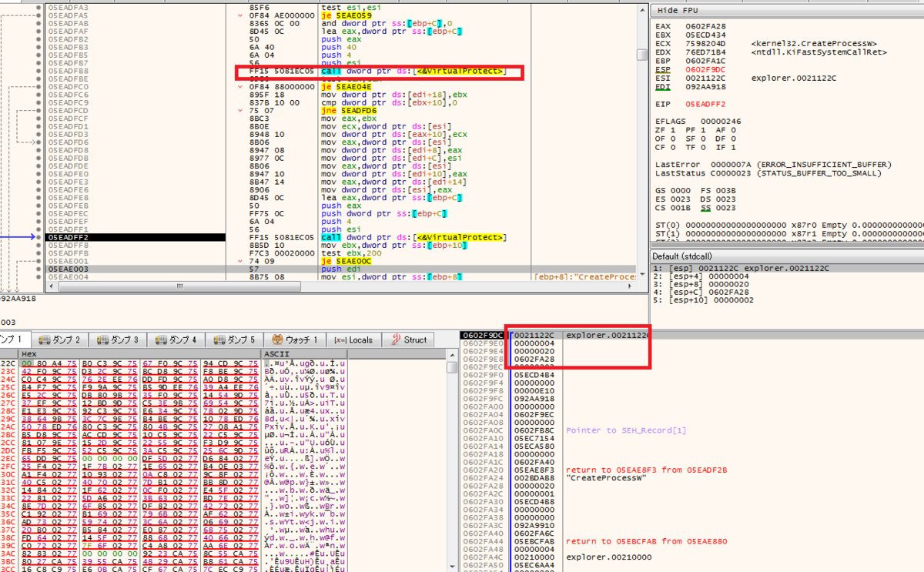Click the EBX register value 05ECD434
Viewport: 924px width, 572px height.
coord(704,35)
